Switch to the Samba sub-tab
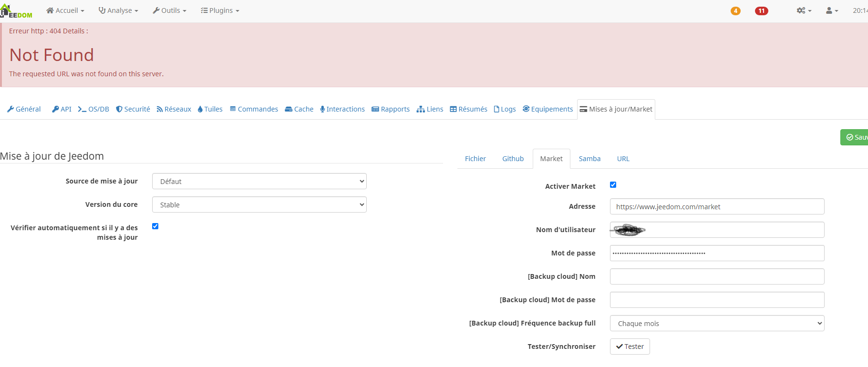 pos(589,159)
